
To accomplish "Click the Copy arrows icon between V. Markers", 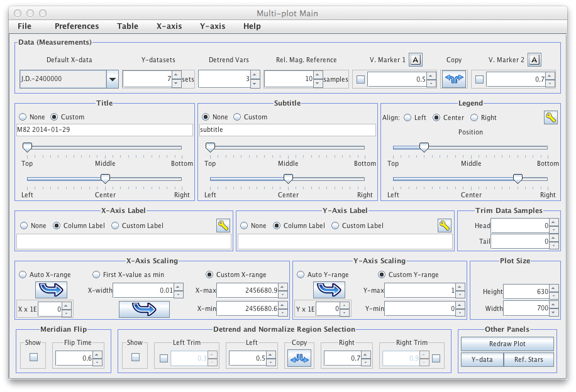I will [454, 79].
